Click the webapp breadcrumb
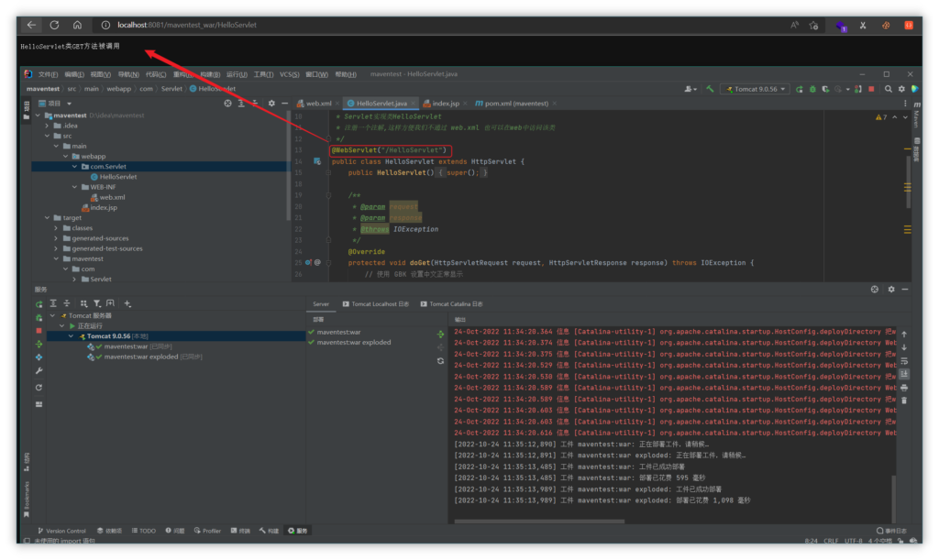Image resolution: width=939 pixels, height=560 pixels. 118,89
